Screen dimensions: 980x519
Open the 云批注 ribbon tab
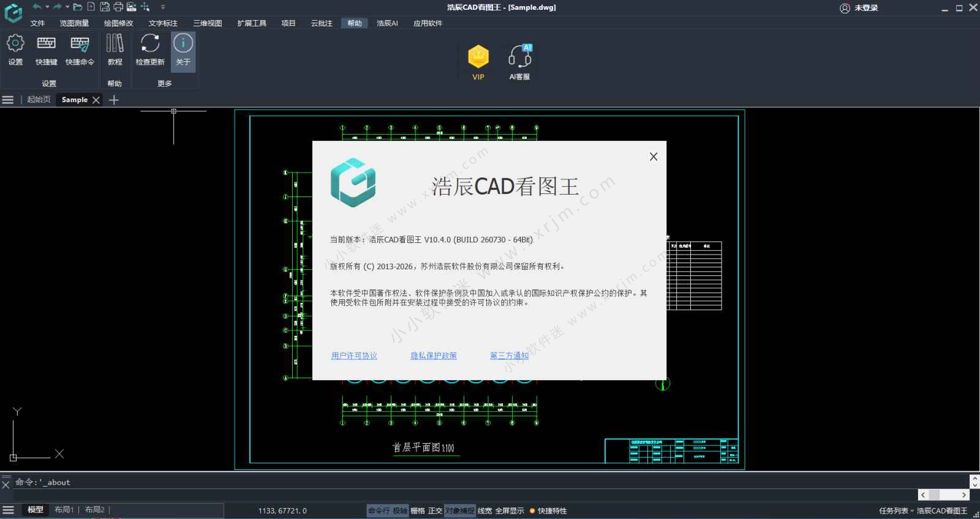pyautogui.click(x=322, y=23)
